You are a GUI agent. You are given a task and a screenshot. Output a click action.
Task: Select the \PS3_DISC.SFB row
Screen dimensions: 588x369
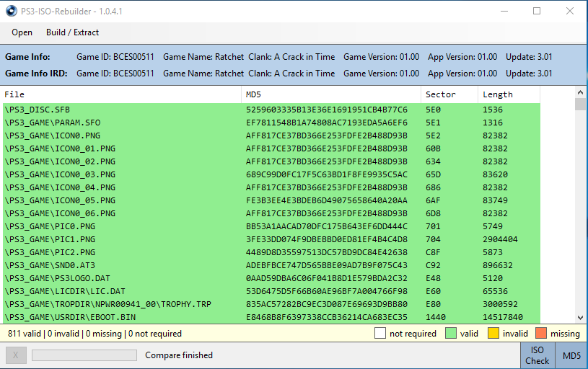(x=271, y=110)
